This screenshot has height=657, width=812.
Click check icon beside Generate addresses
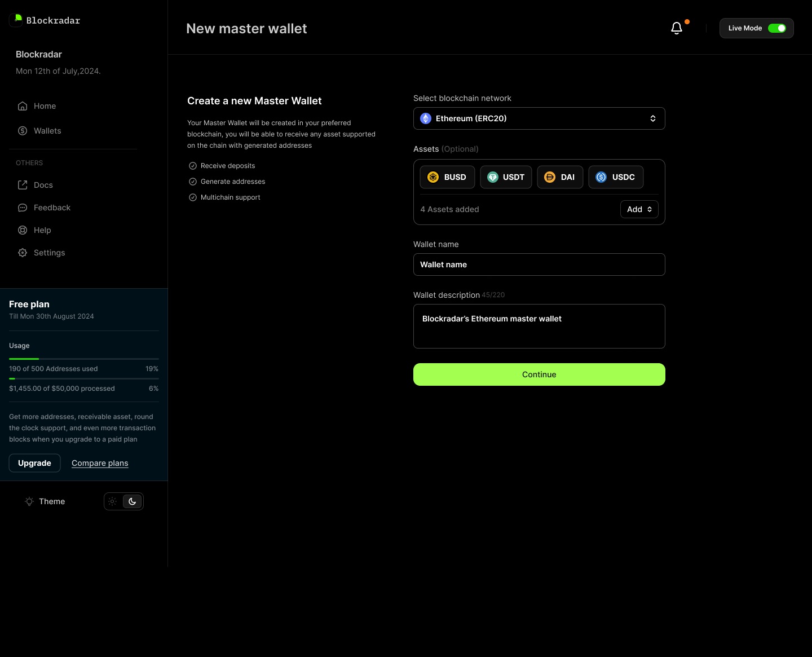pyautogui.click(x=193, y=182)
